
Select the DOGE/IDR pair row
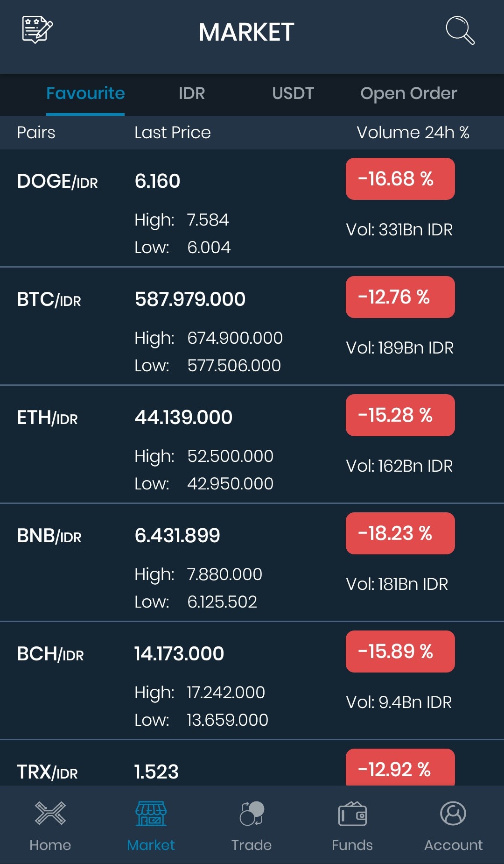click(252, 208)
